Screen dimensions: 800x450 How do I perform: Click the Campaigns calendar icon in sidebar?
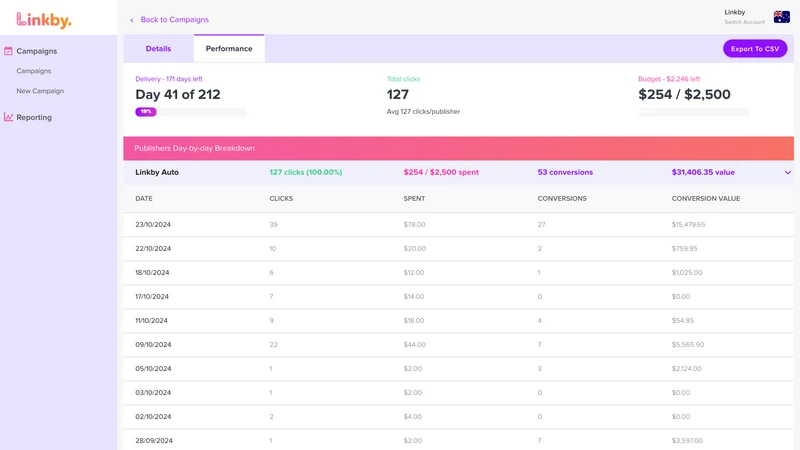(8, 51)
